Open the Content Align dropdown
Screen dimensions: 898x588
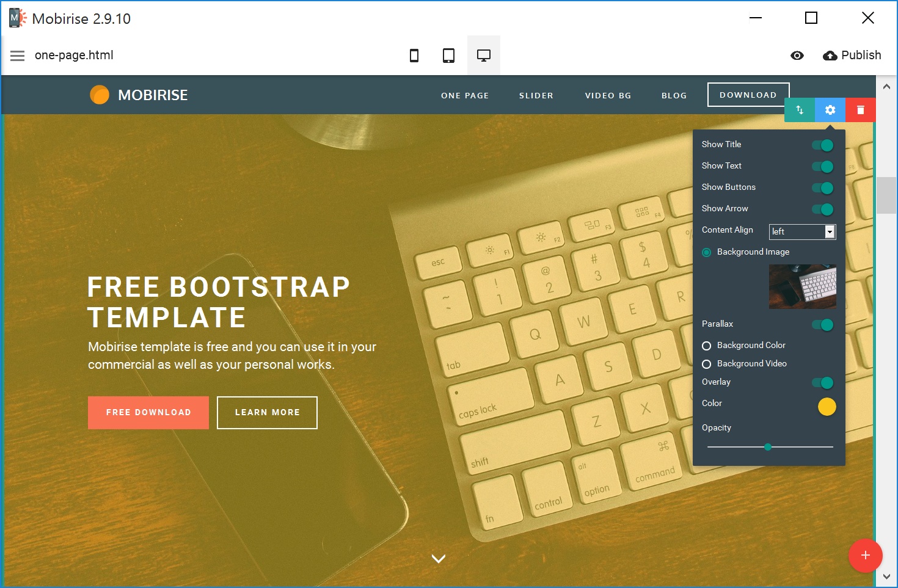pyautogui.click(x=830, y=231)
